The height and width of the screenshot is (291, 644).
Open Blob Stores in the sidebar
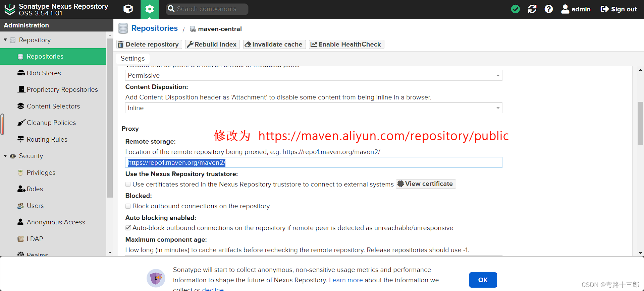pyautogui.click(x=53, y=73)
